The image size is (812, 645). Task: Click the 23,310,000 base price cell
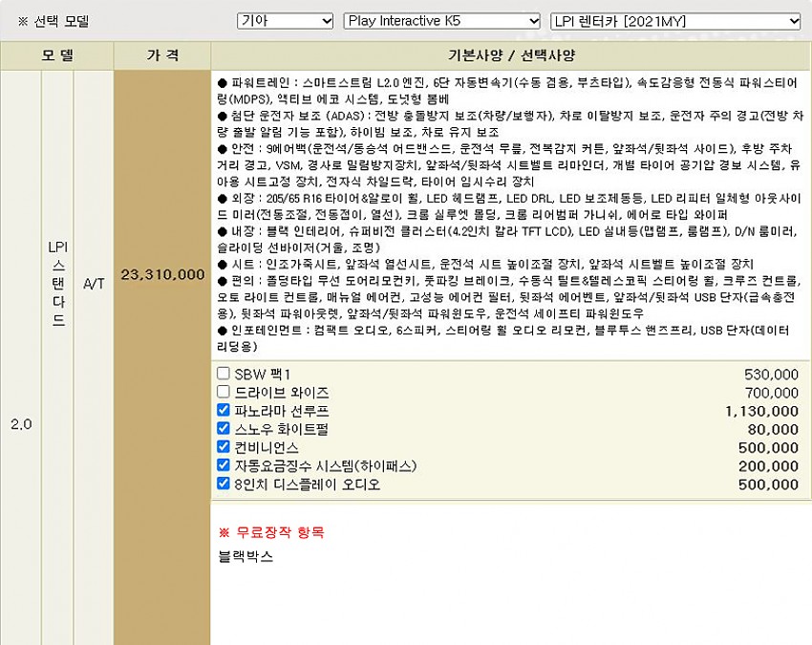tap(162, 274)
